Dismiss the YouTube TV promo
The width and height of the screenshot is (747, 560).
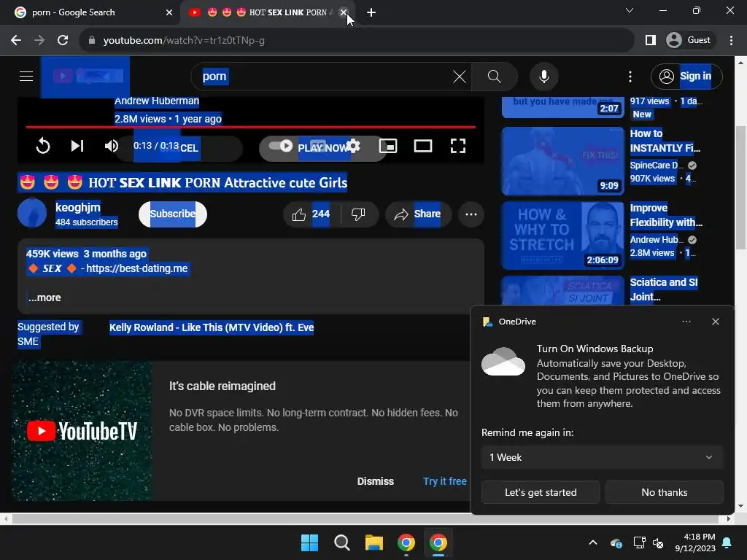[376, 481]
